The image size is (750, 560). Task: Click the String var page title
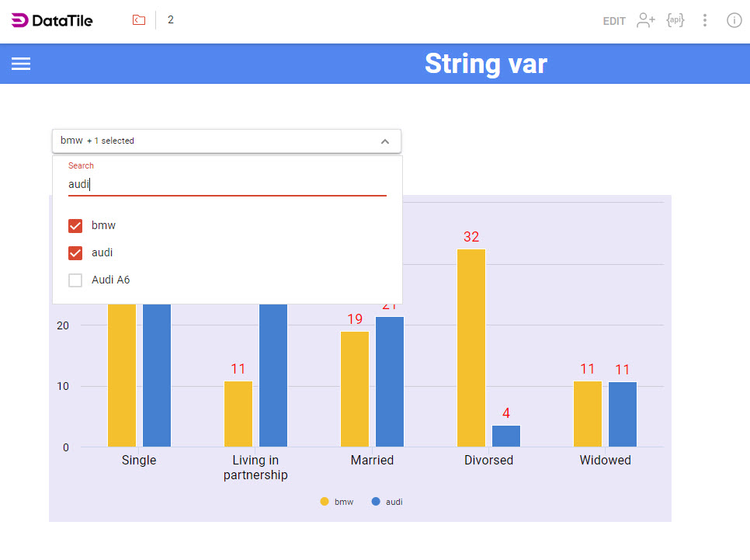(x=486, y=64)
